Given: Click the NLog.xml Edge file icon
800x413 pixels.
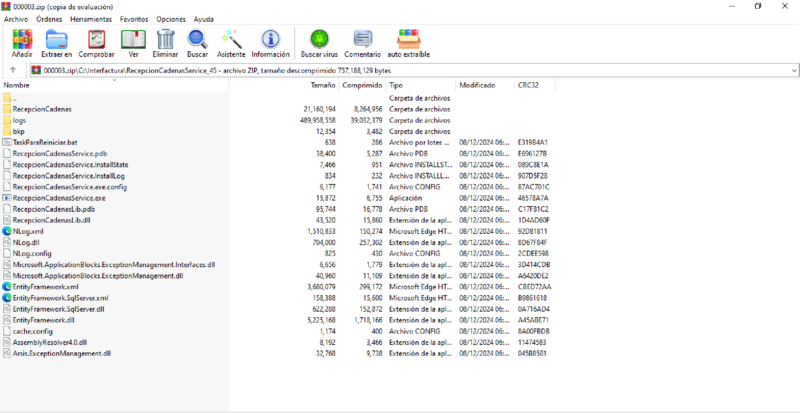Looking at the screenshot, I should (x=7, y=231).
